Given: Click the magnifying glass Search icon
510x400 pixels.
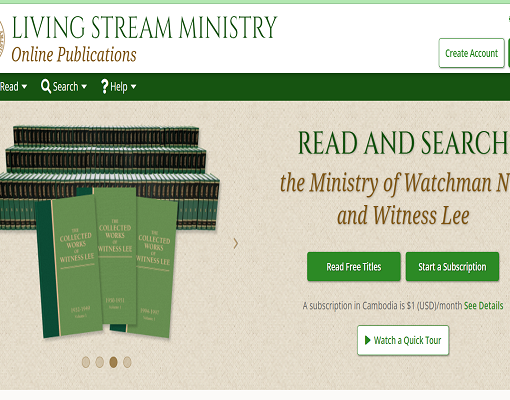Looking at the screenshot, I should [46, 86].
